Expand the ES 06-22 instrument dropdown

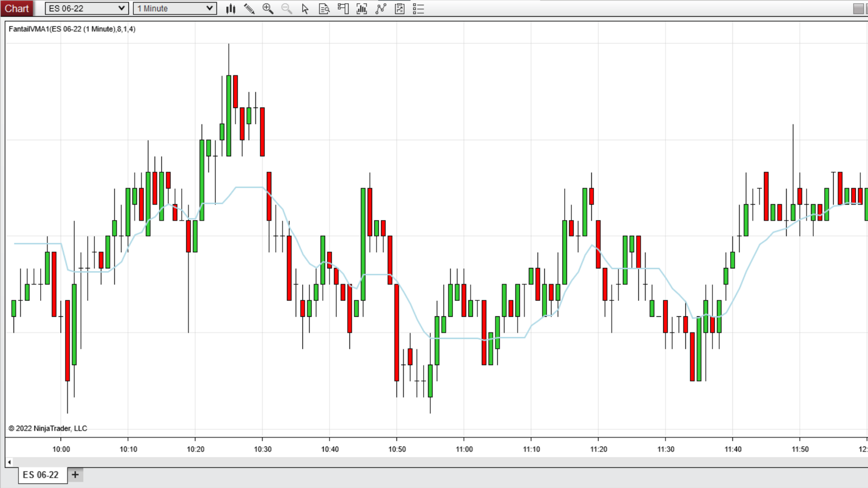tap(87, 9)
